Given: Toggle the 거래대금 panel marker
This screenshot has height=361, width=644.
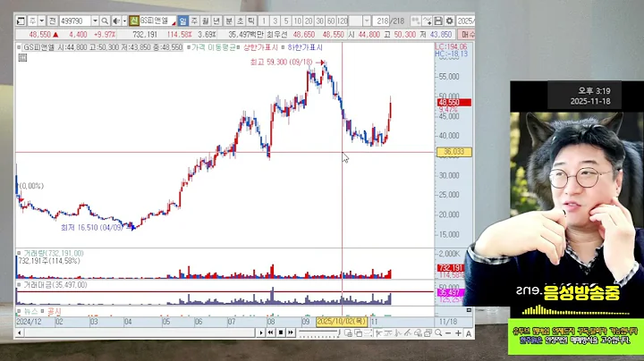Looking at the screenshot, I should (x=19, y=285).
